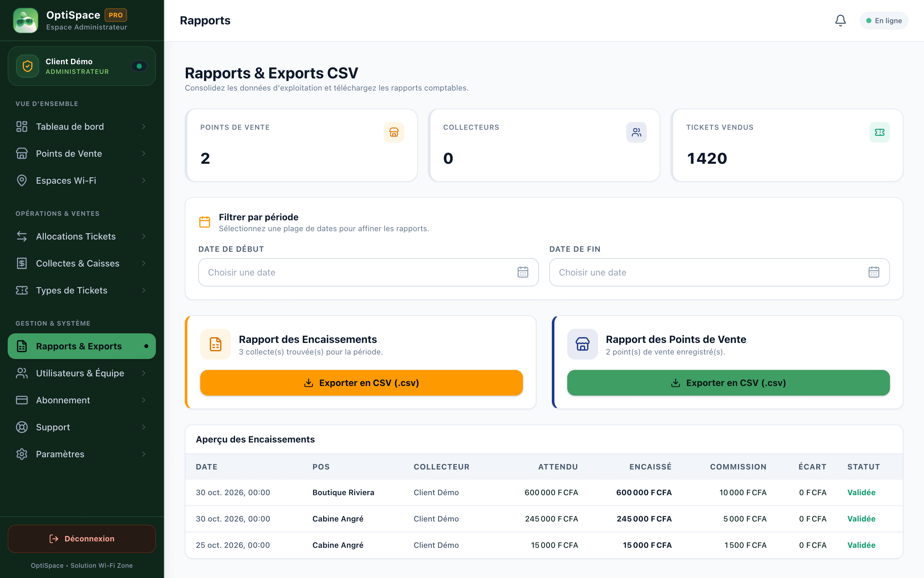924x578 pixels.
Task: Click the Validée status in Boutique Riviera row
Action: click(x=861, y=492)
